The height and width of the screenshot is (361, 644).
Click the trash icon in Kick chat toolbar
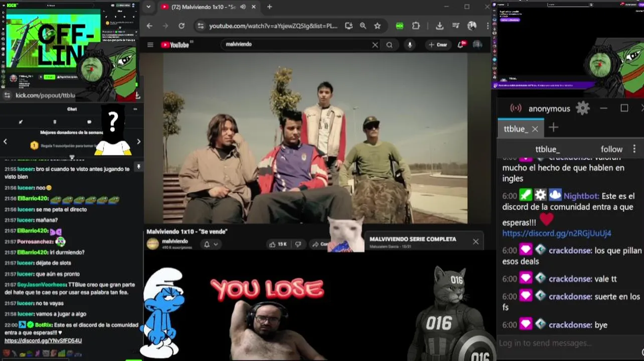point(55,122)
